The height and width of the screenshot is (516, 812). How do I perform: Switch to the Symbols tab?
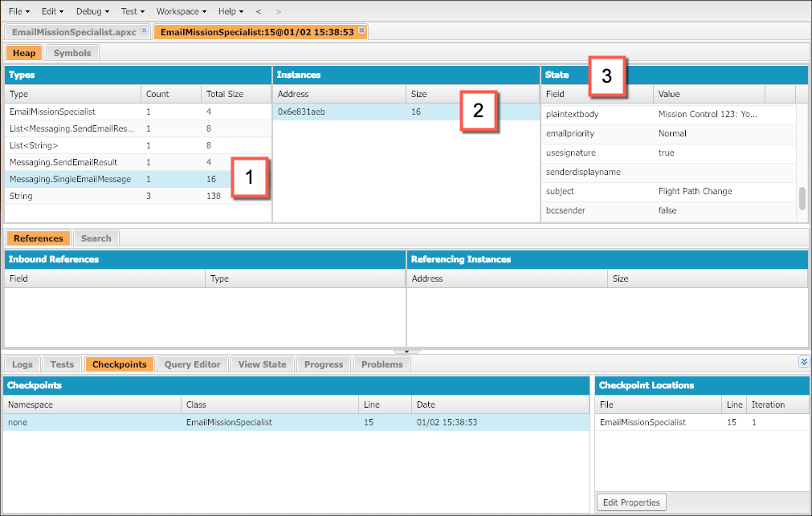click(x=72, y=53)
